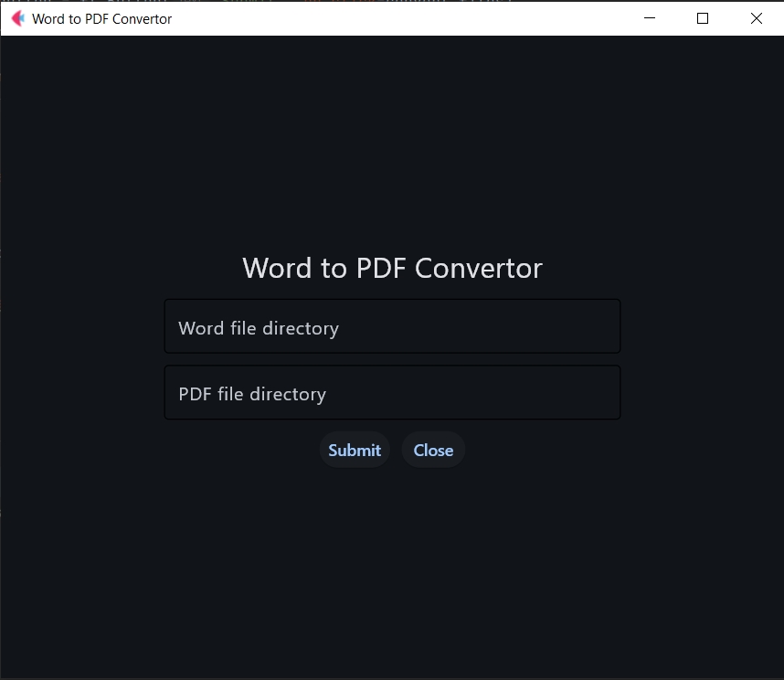Click the Close button beside Submit

[x=433, y=450]
